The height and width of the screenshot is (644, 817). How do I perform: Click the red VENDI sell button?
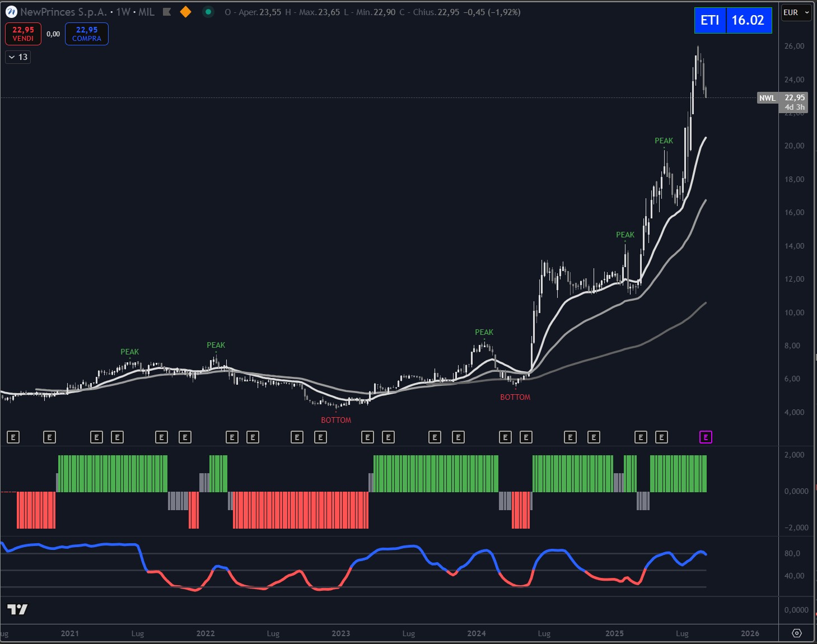coord(23,34)
